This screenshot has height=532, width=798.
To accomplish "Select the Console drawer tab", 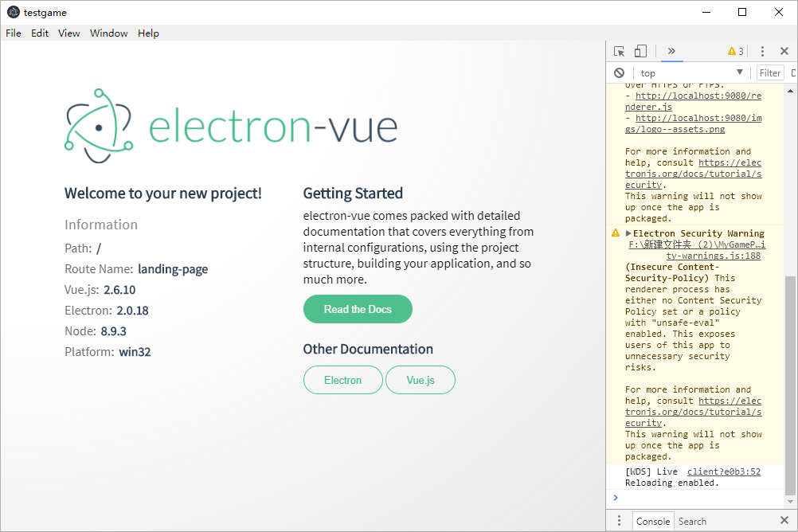I will [x=653, y=522].
